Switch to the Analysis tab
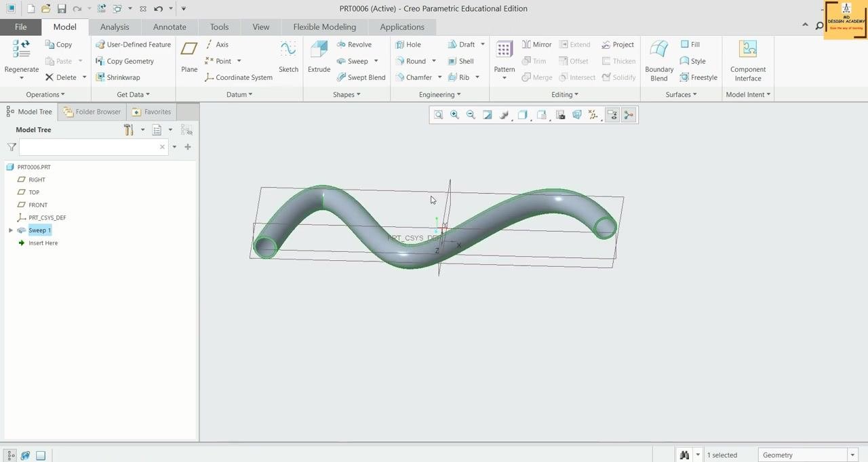Image resolution: width=868 pixels, height=462 pixels. [115, 27]
